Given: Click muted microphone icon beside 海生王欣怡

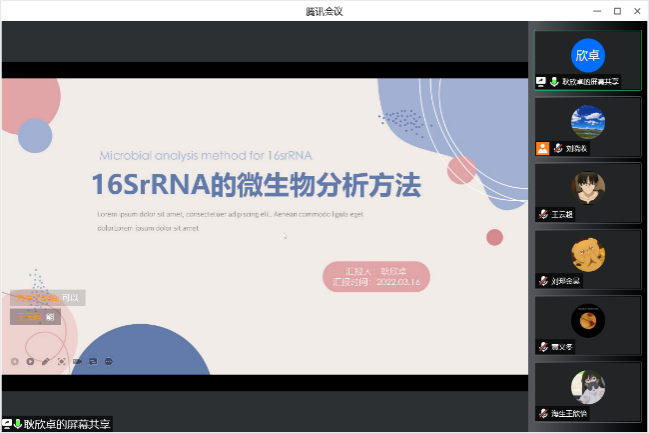Looking at the screenshot, I should pos(543,413).
